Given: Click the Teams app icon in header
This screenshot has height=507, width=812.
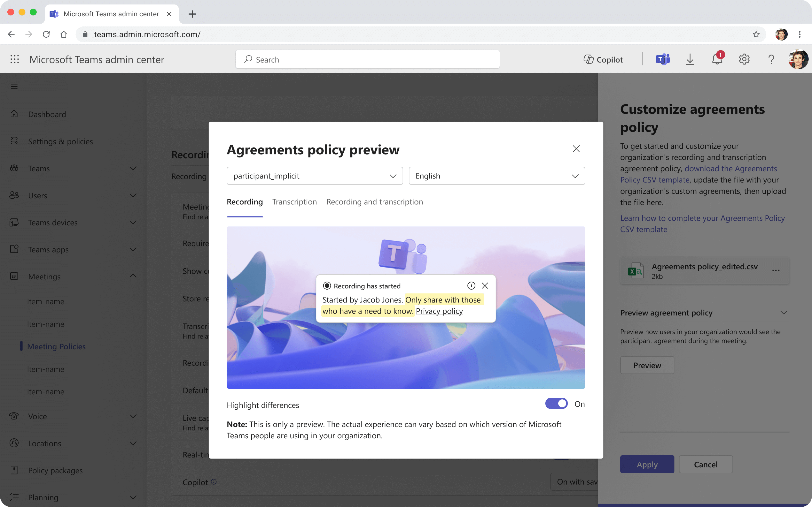Looking at the screenshot, I should point(663,59).
